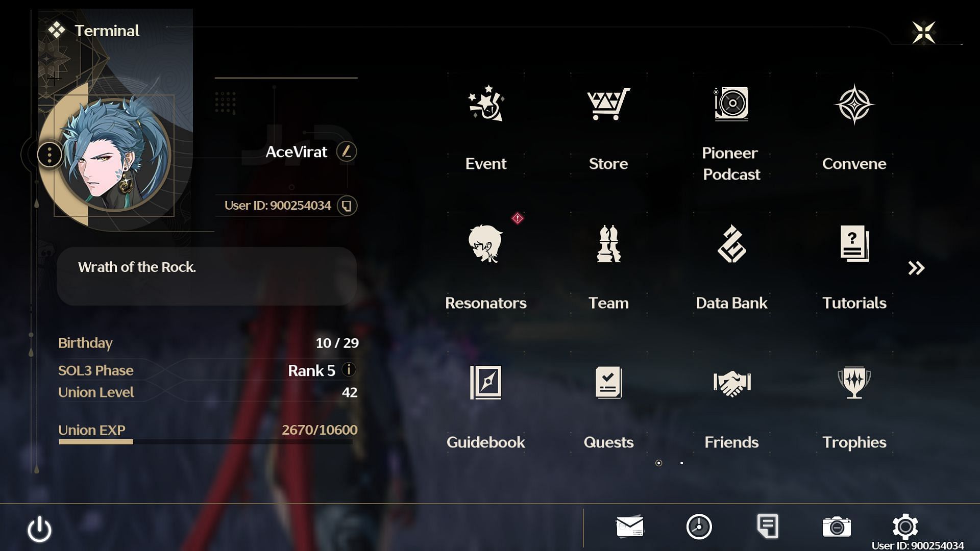Open Pioneer Podcast section
Viewport: 980px width, 551px height.
pyautogui.click(x=731, y=130)
